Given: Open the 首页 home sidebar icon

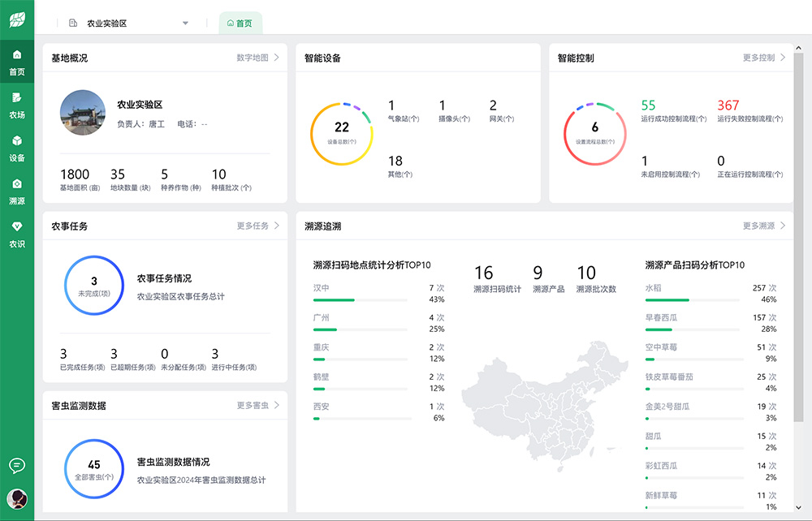Looking at the screenshot, I should (x=17, y=62).
